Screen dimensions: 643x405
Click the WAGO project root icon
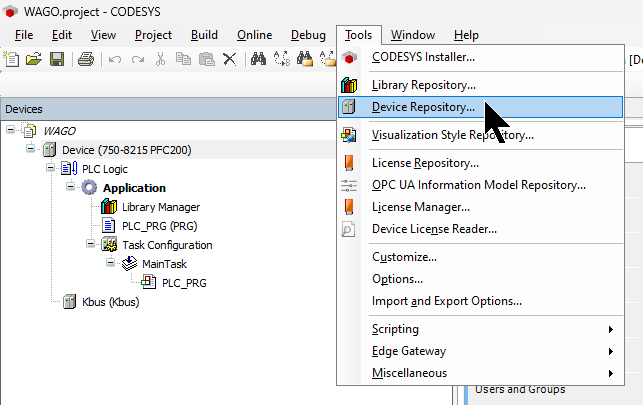pos(30,131)
